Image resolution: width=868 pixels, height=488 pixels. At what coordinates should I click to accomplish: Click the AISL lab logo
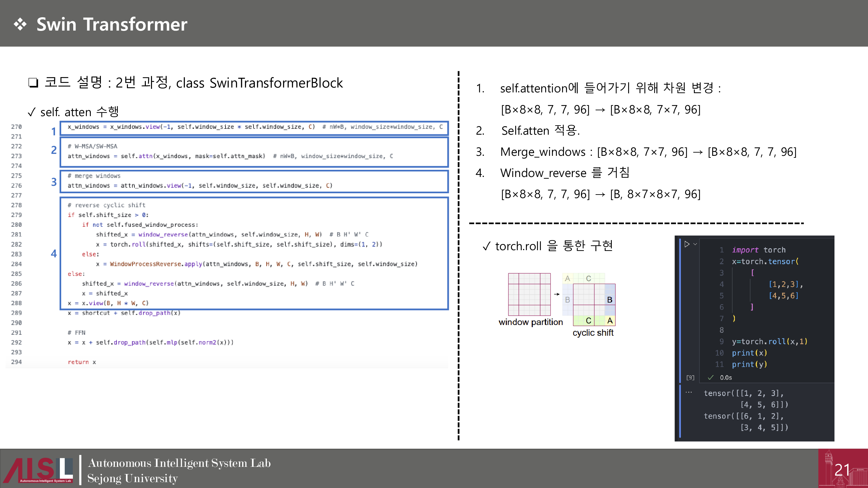(38, 470)
